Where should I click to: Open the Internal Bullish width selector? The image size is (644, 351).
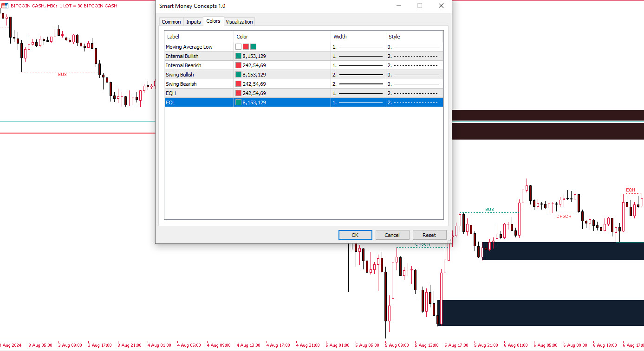358,56
